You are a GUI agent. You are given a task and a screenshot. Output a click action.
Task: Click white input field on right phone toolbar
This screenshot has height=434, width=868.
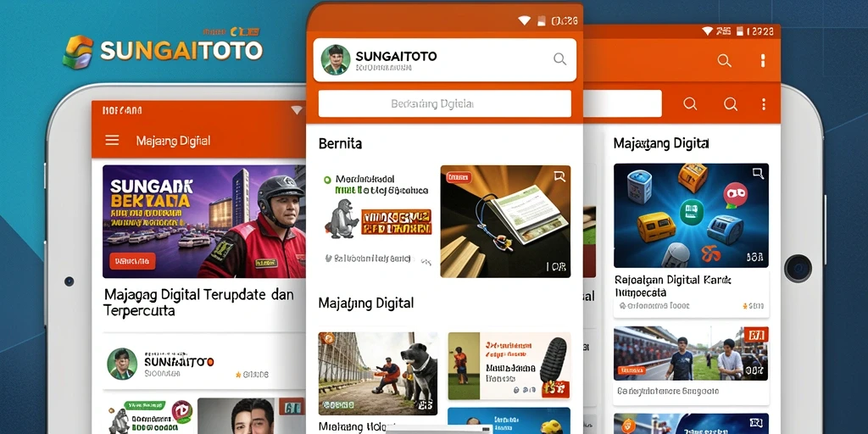(x=623, y=103)
